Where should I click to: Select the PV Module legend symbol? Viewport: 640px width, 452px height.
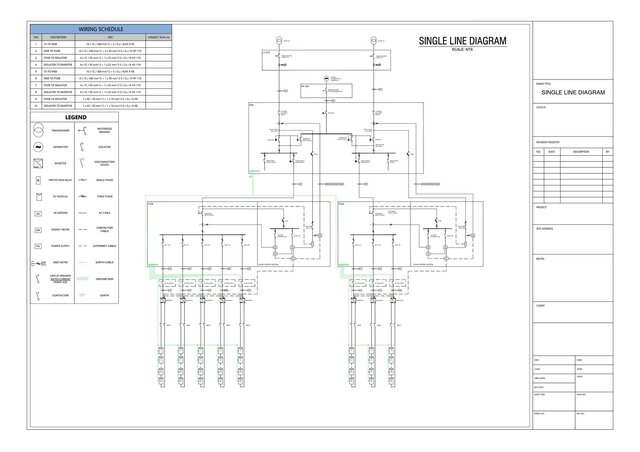[x=38, y=197]
